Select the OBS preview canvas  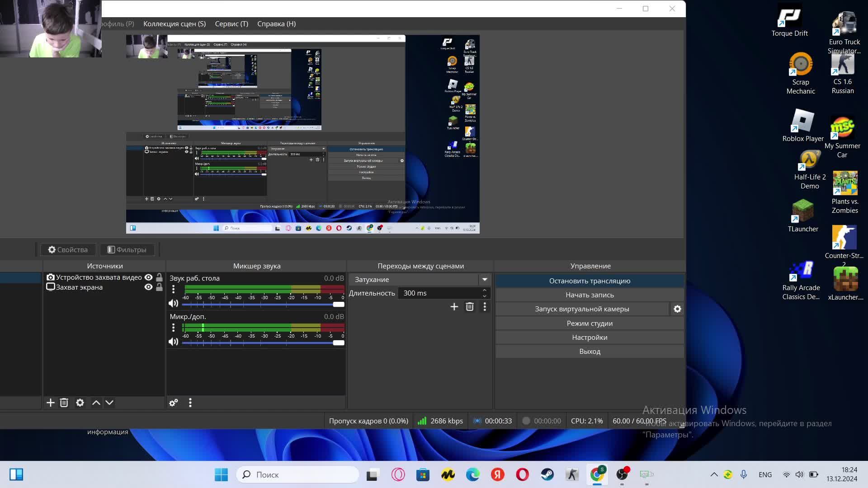click(x=302, y=134)
